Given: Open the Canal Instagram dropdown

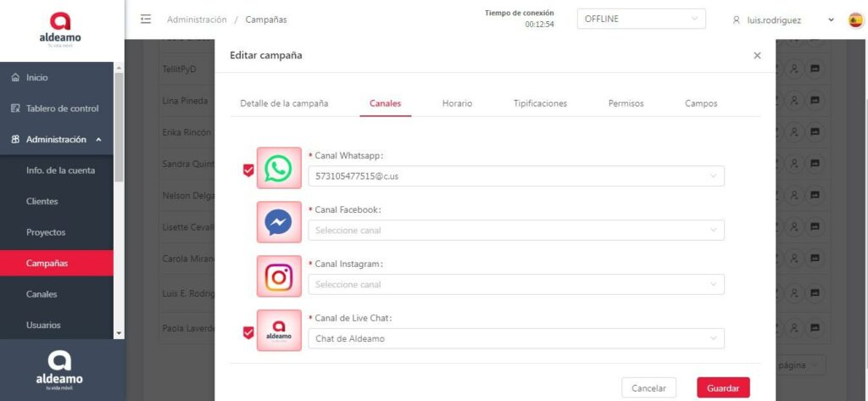Looking at the screenshot, I should [515, 284].
